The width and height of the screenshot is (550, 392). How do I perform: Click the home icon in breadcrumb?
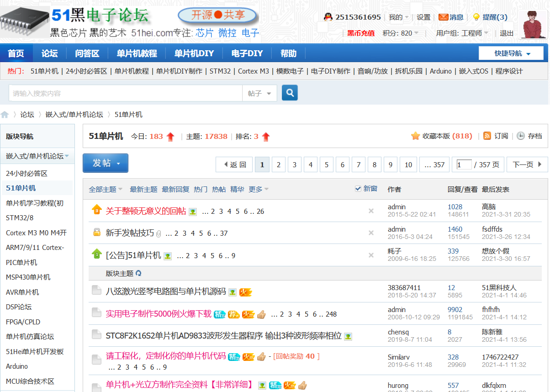pos(5,115)
